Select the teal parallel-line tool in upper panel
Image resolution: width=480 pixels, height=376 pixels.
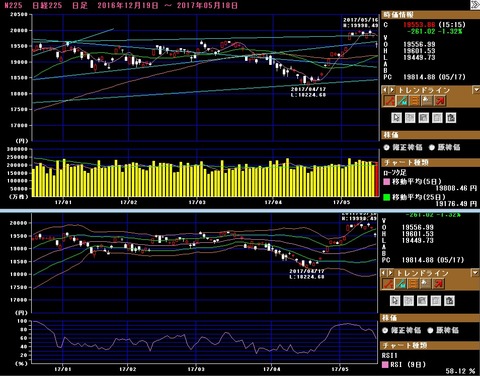[x=402, y=101]
